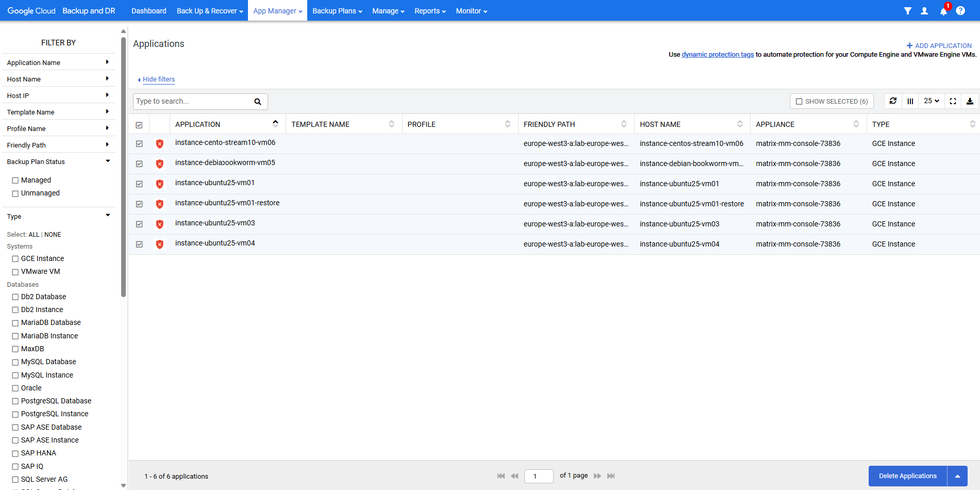This screenshot has width=980, height=490.
Task: Click the help question mark icon
Action: pos(960,11)
